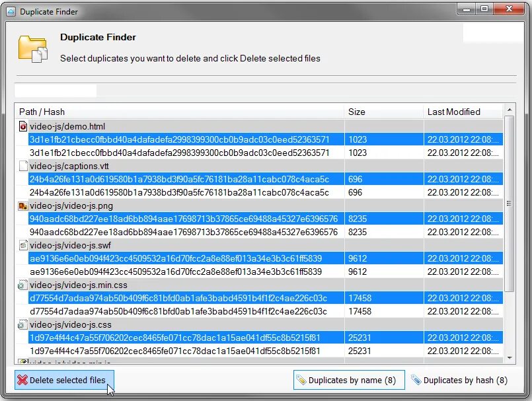This screenshot has width=532, height=401.
Task: Sort by Last Modified column header
Action: pyautogui.click(x=463, y=112)
